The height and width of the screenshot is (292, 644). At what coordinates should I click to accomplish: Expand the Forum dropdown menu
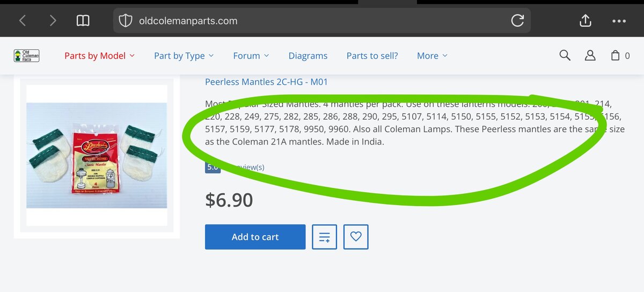pyautogui.click(x=251, y=56)
